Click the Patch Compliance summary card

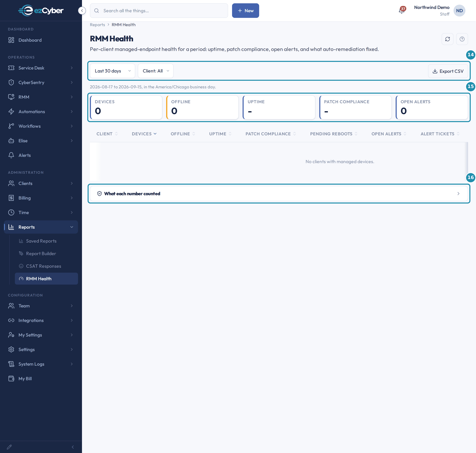[355, 107]
